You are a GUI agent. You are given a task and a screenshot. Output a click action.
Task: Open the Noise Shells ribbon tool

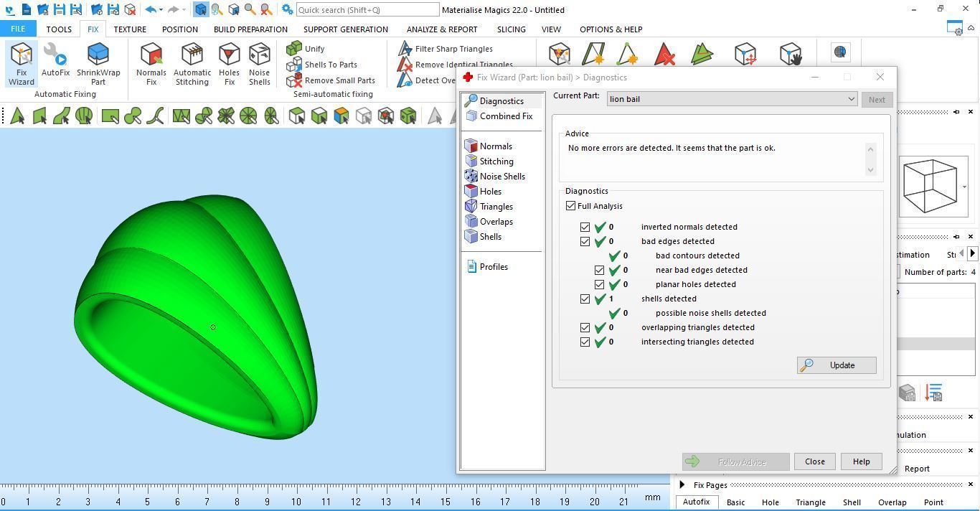point(259,63)
